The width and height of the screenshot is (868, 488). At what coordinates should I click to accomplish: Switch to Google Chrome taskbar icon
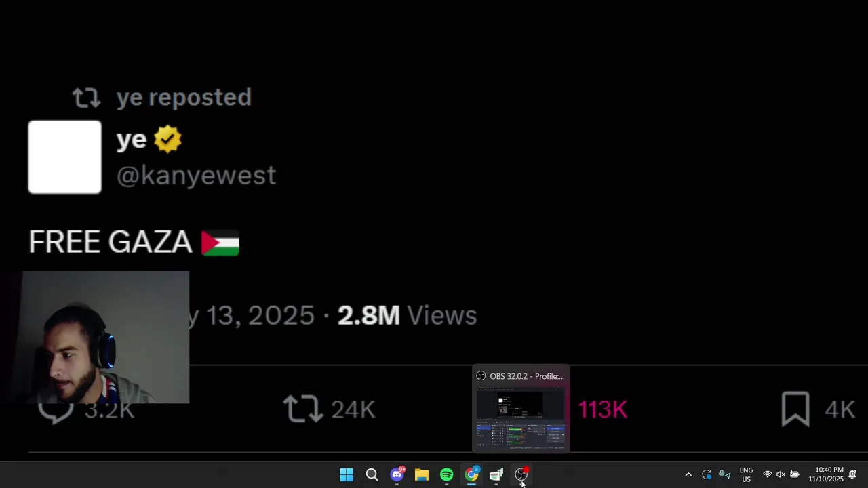471,474
